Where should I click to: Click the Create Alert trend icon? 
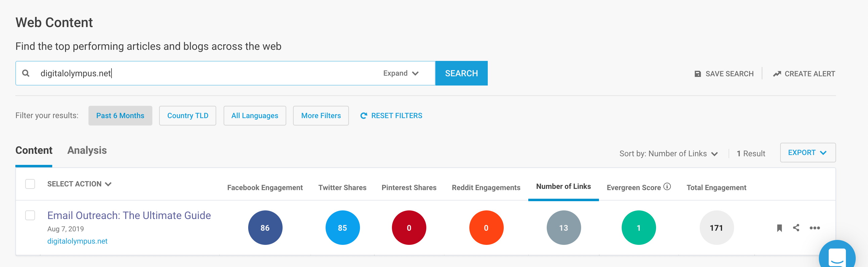coord(777,74)
